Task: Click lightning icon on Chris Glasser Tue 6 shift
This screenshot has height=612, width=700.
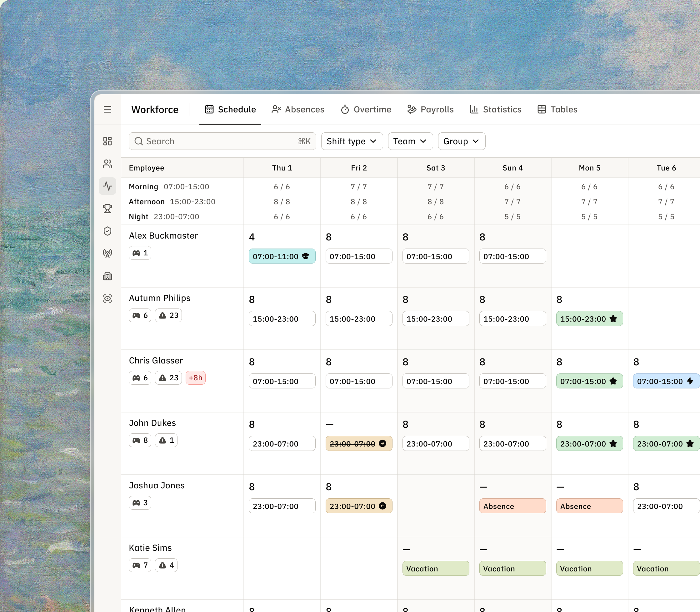Action: coord(690,381)
